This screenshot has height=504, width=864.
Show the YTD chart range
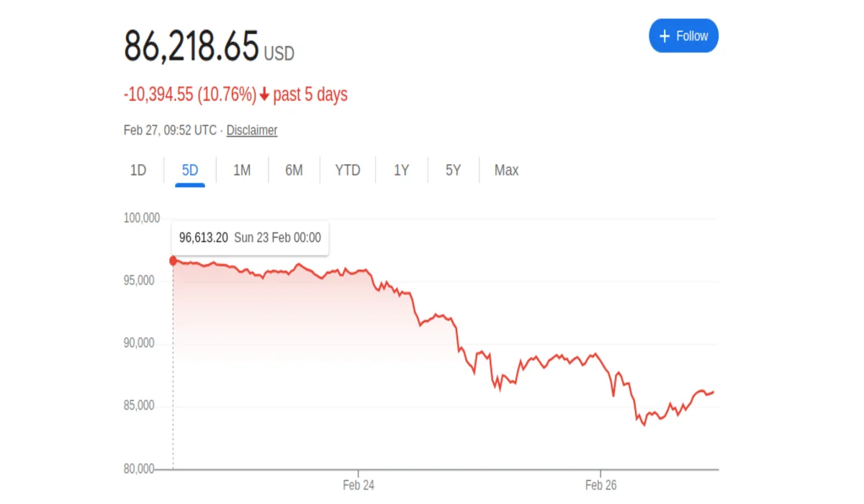[348, 171]
